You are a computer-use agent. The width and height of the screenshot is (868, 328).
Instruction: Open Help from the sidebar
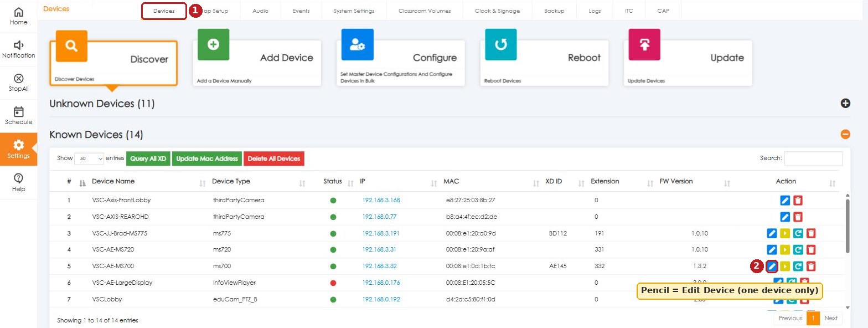[18, 182]
